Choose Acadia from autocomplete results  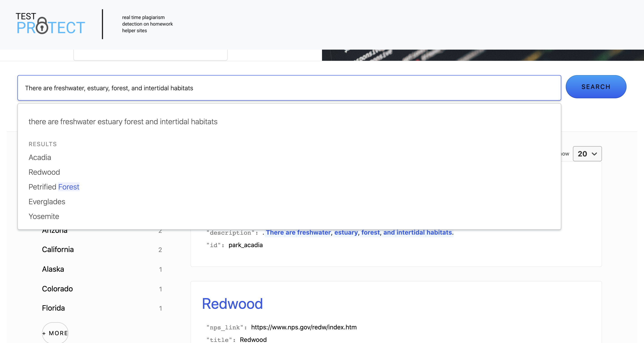pos(40,157)
